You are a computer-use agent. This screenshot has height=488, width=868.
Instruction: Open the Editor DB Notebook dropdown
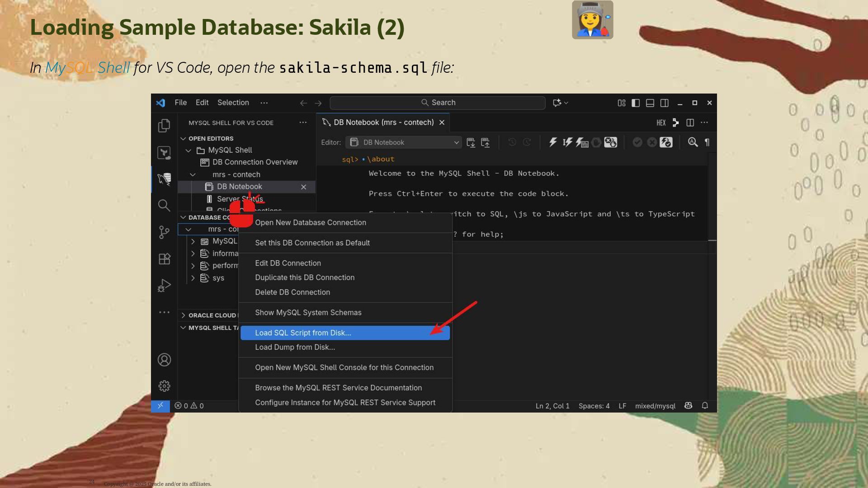403,142
